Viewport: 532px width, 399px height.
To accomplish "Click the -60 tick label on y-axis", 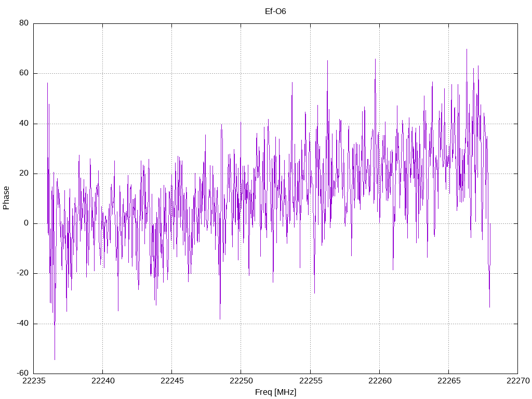I will pos(23,373).
